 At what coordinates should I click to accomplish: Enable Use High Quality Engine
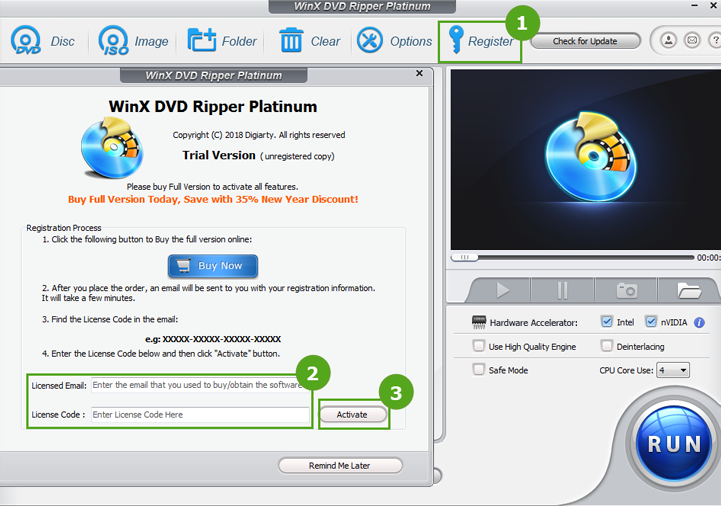click(479, 345)
